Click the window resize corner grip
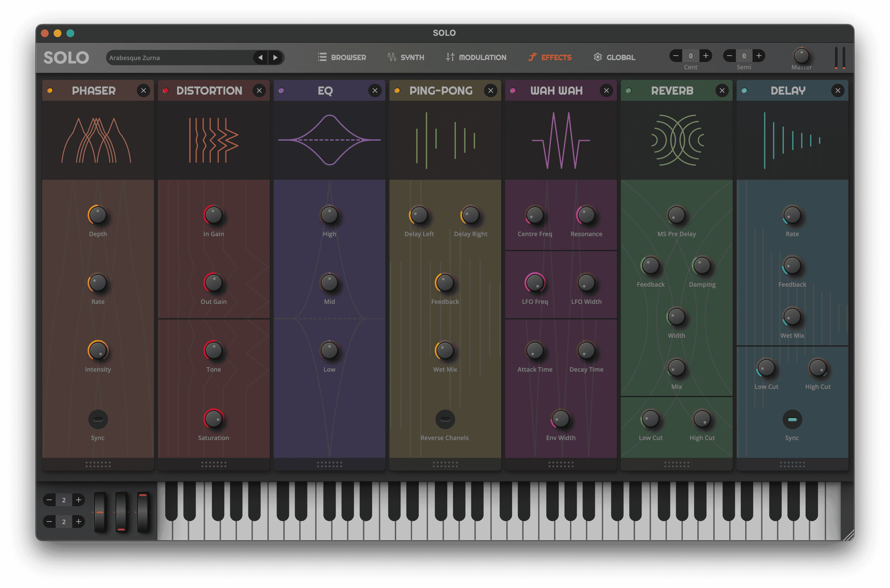This screenshot has width=890, height=588. (x=848, y=535)
